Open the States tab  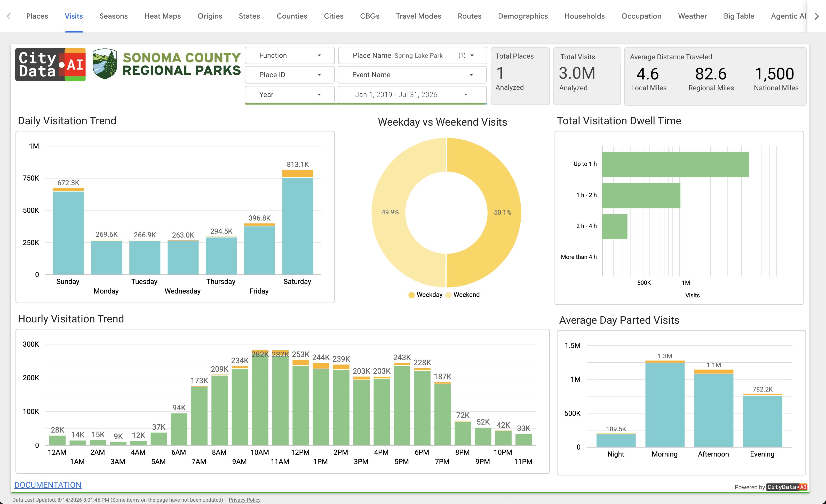click(x=249, y=16)
